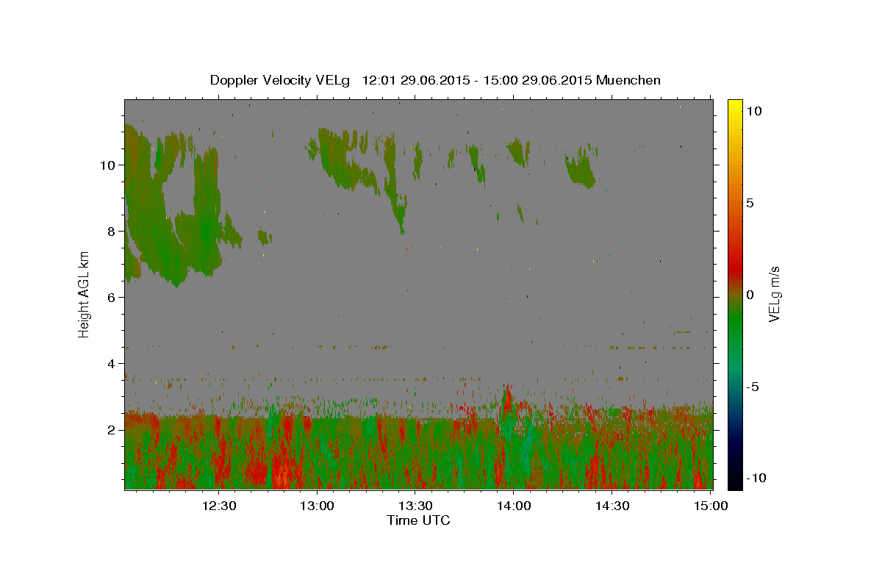Click the colorbar label '10' at top
The width and height of the screenshot is (882, 588).
pyautogui.click(x=753, y=111)
